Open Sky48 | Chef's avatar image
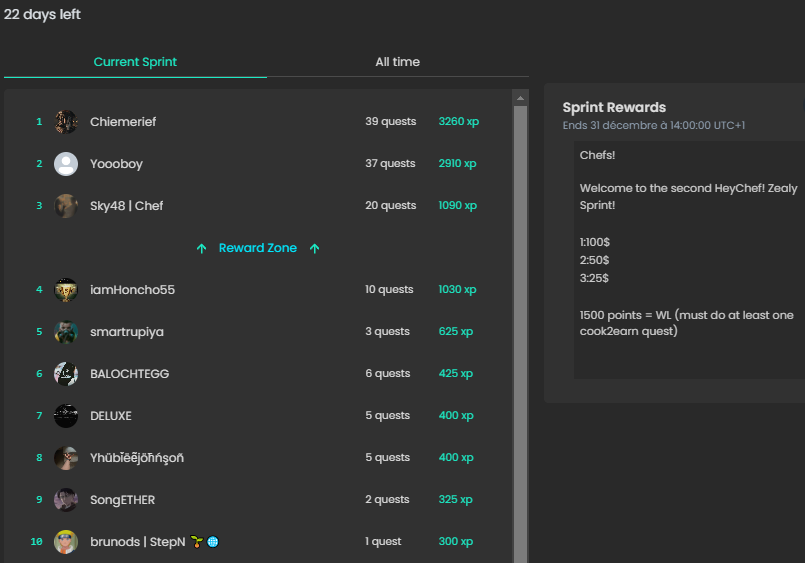This screenshot has height=563, width=805. click(66, 206)
